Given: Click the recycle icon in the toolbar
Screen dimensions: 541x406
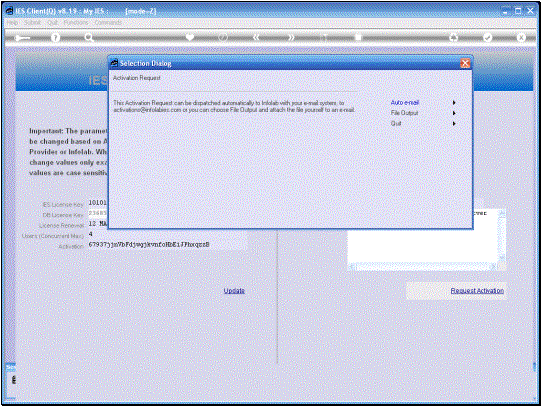Looking at the screenshot, I should coord(454,37).
